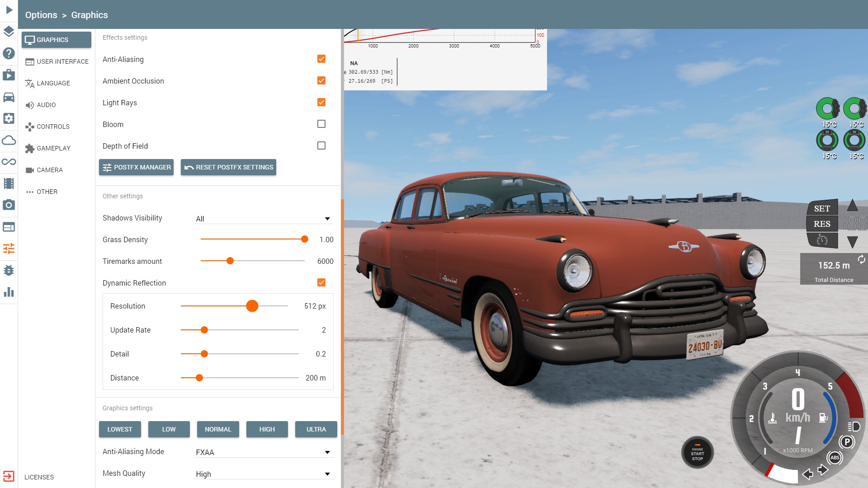Viewport: 868px width, 488px height.
Task: Toggle the Dynamic Reflection checkbox
Action: 321,282
